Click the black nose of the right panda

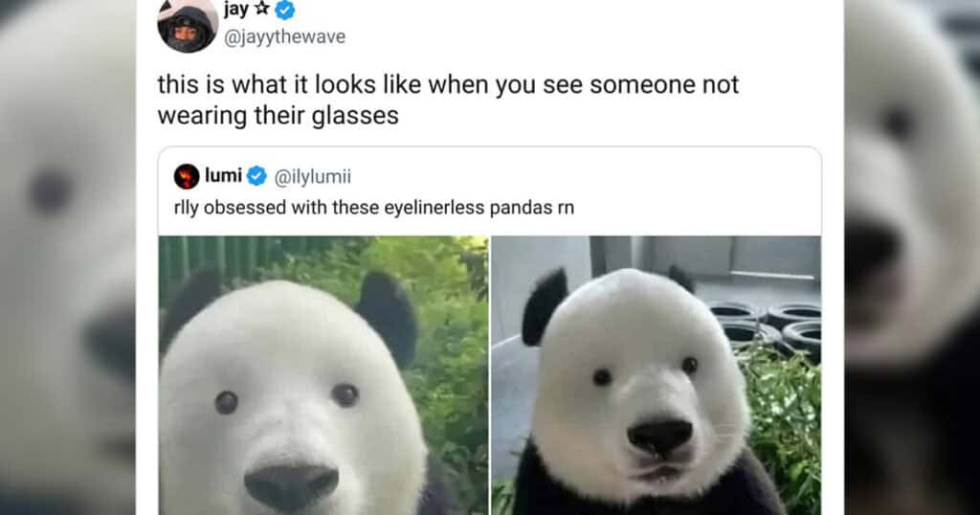pos(660,436)
